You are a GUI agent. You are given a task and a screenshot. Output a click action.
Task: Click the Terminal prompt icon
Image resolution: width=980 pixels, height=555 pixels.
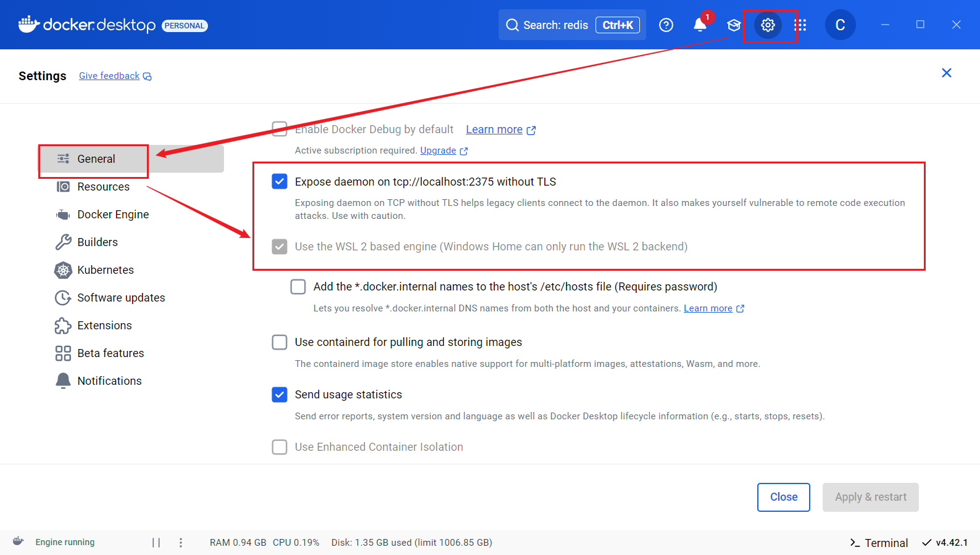tap(855, 543)
